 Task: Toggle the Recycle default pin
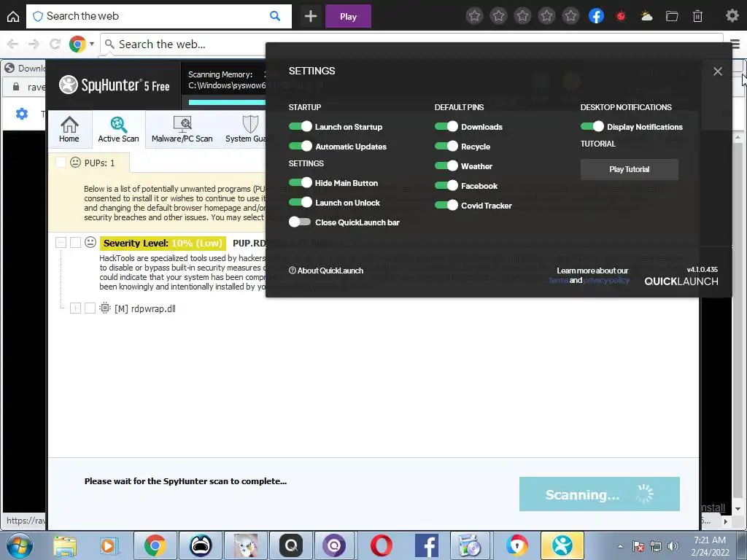(446, 146)
